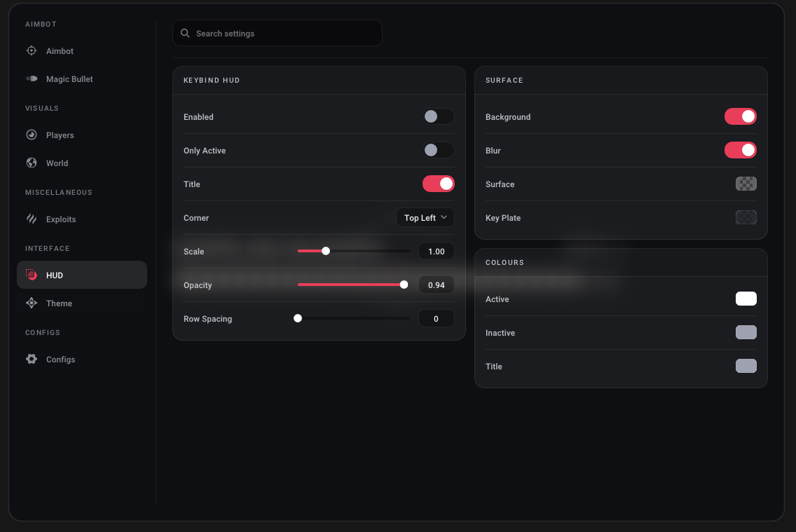Click the HUD icon in sidebar
796x532 pixels.
point(32,275)
